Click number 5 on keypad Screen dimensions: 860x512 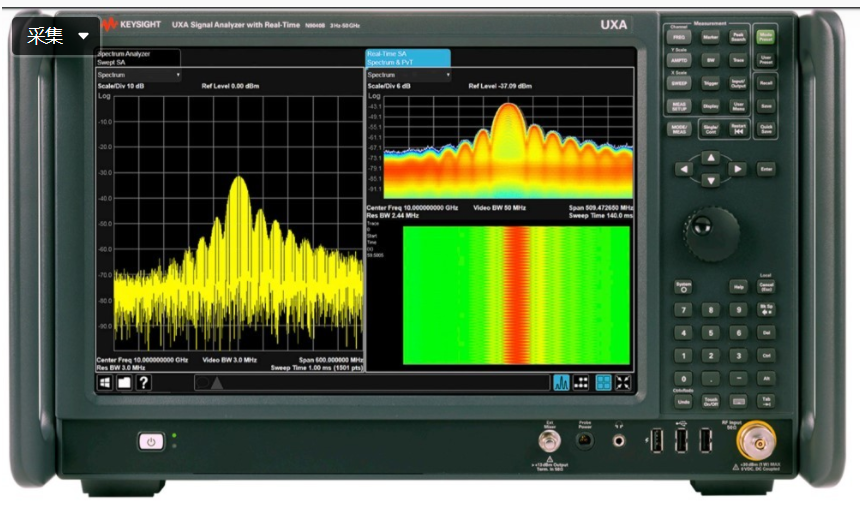pos(711,333)
